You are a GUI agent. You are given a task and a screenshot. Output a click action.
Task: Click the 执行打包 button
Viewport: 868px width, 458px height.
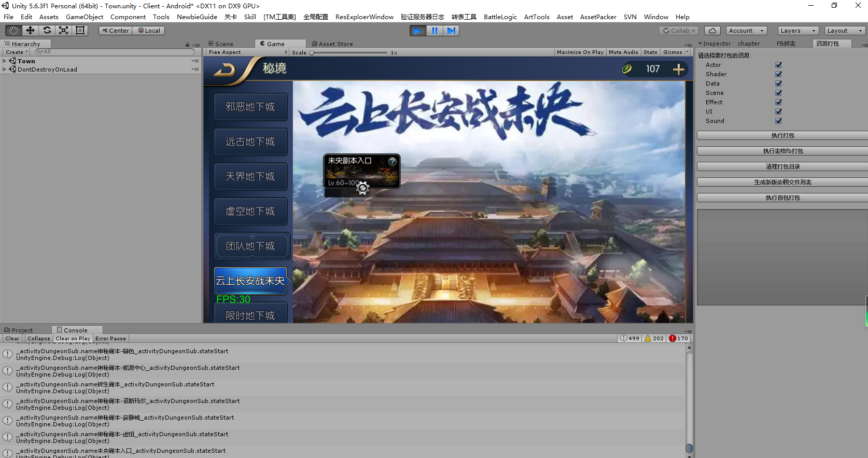[x=782, y=135]
